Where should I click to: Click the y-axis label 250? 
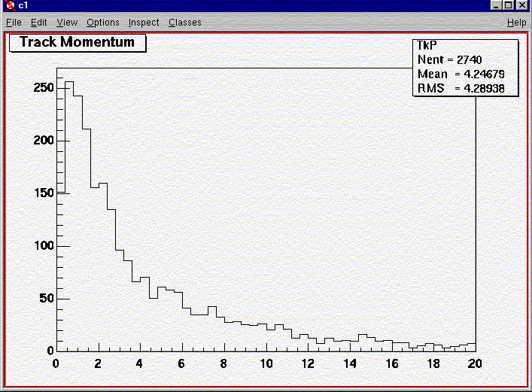(x=44, y=88)
